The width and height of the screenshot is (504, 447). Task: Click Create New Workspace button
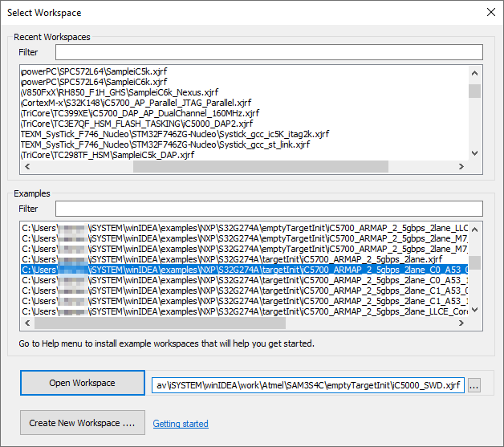pos(82,423)
